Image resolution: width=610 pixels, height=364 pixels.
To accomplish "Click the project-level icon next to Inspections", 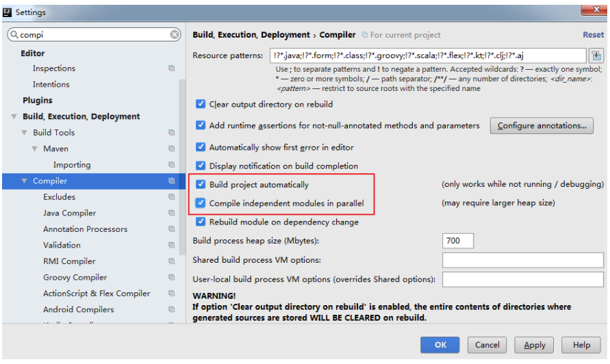I will pyautogui.click(x=171, y=68).
